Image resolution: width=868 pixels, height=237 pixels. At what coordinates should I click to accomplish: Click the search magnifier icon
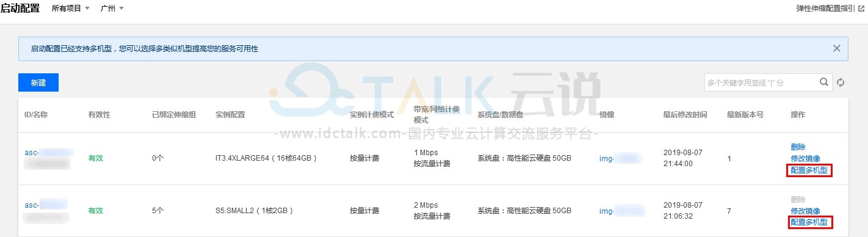point(823,82)
